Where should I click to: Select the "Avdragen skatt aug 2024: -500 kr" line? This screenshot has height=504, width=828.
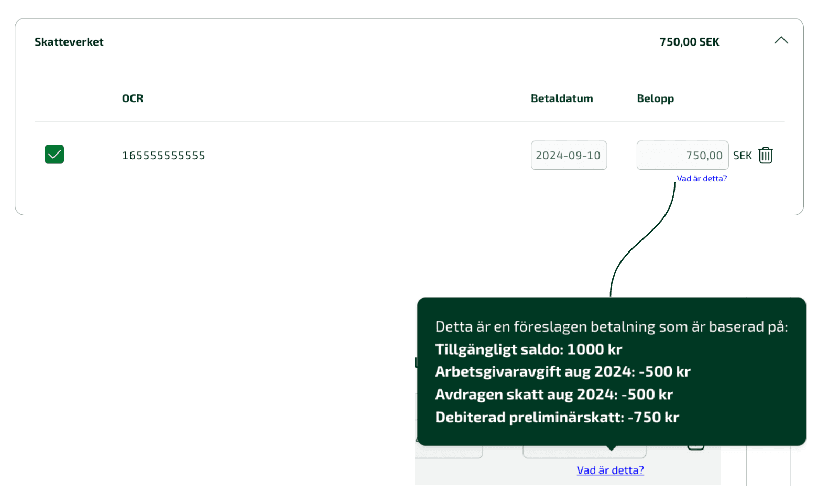coord(554,395)
